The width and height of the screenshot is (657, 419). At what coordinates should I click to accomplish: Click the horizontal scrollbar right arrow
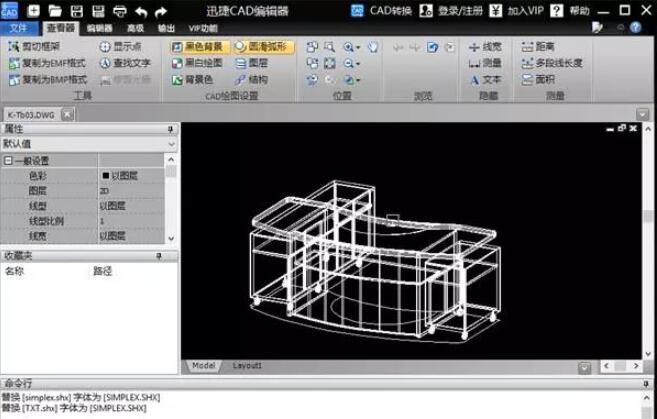tap(636, 366)
